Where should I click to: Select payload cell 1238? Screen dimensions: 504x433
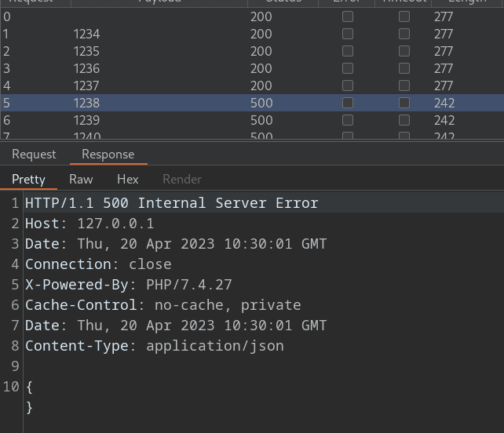[87, 103]
